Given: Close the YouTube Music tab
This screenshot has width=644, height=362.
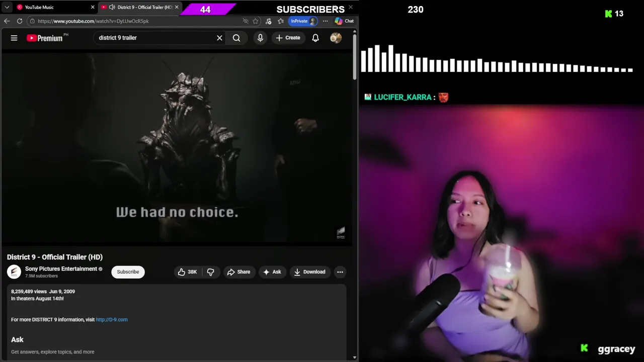Looking at the screenshot, I should (93, 7).
